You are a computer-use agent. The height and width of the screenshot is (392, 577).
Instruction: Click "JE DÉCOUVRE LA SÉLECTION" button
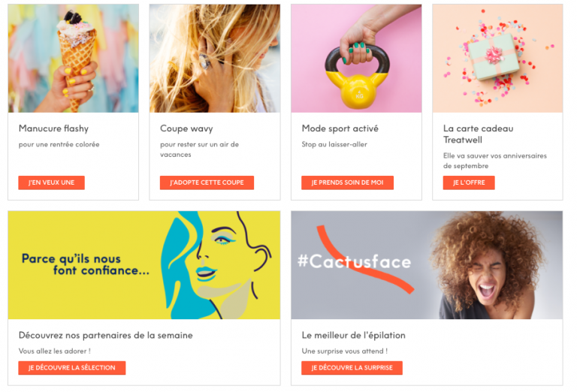72,368
